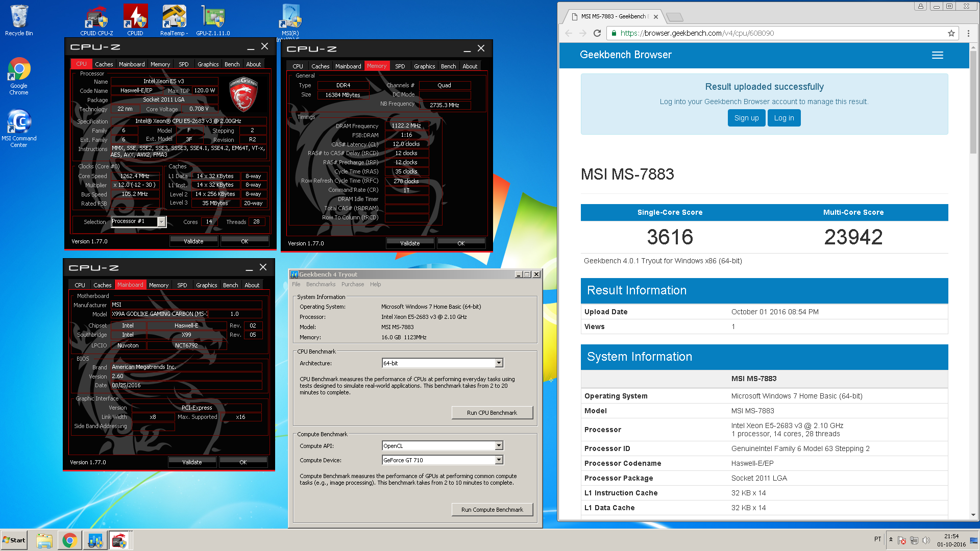The image size is (980, 551).
Task: Switch to Mainboard tab in top-left CPU-Z
Action: pyautogui.click(x=132, y=64)
